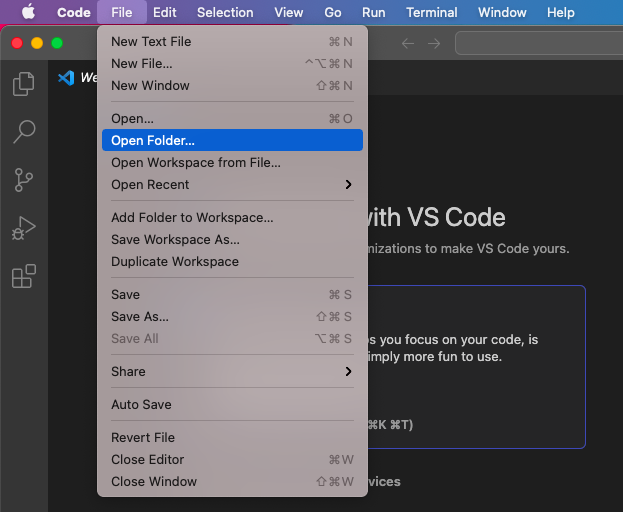Image resolution: width=623 pixels, height=512 pixels.
Task: Click Close Editor menu entry
Action: pos(147,460)
